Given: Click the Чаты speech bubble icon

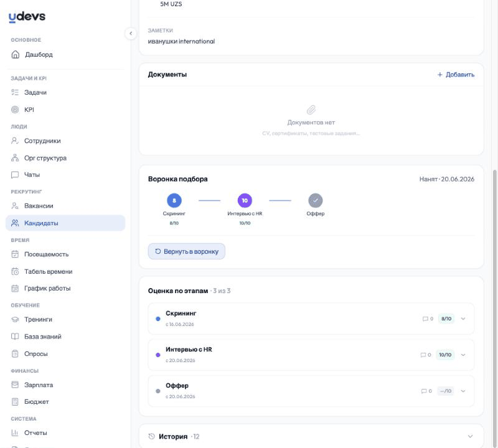Looking at the screenshot, I should pyautogui.click(x=15, y=175).
